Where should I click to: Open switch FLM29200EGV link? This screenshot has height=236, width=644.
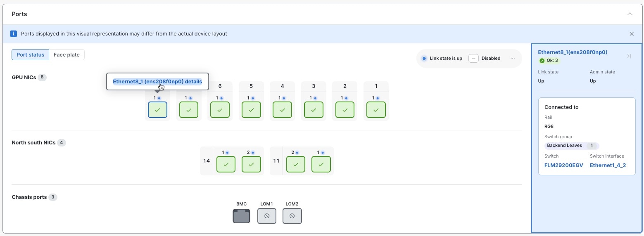tap(563, 165)
